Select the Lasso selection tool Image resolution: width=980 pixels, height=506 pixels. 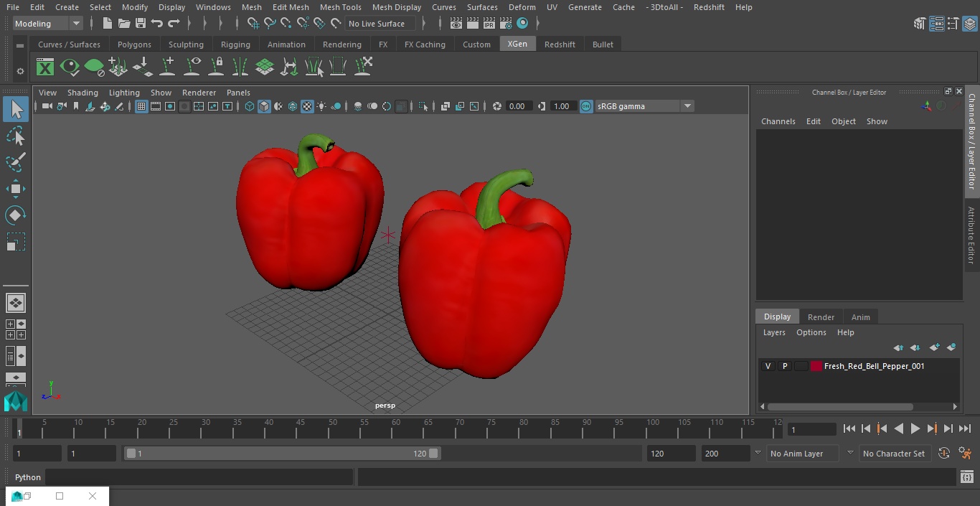[x=16, y=136]
